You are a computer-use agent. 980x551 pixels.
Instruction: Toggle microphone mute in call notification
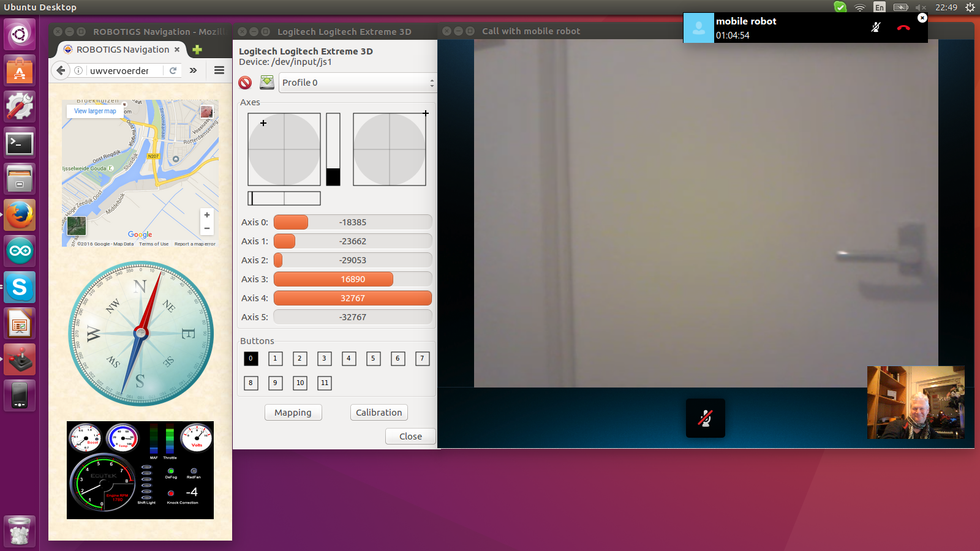[x=876, y=28]
